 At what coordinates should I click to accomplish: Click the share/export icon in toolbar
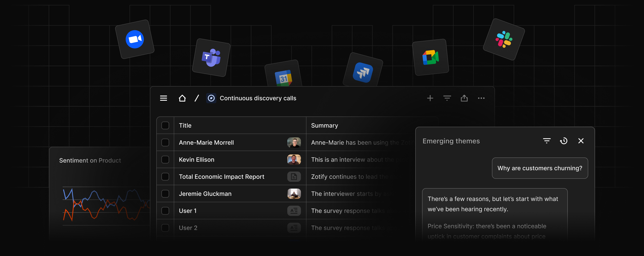pos(464,98)
